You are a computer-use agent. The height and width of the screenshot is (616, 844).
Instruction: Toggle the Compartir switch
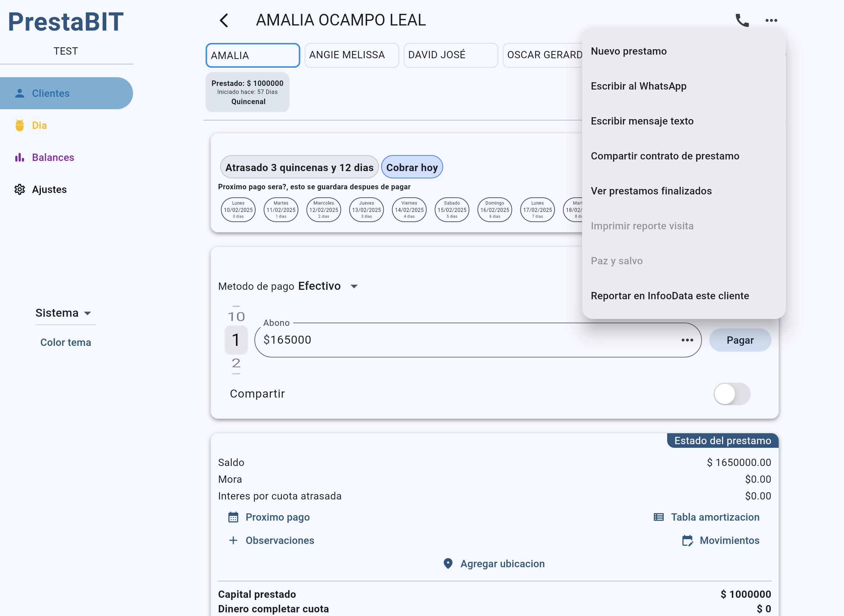coord(731,394)
